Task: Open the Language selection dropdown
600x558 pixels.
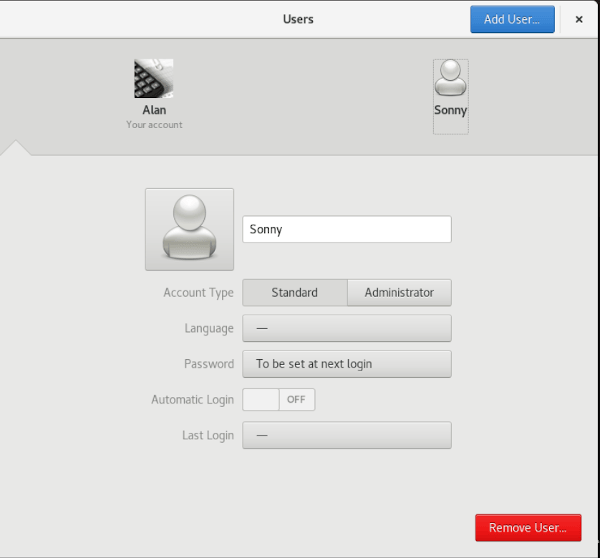Action: 347,328
